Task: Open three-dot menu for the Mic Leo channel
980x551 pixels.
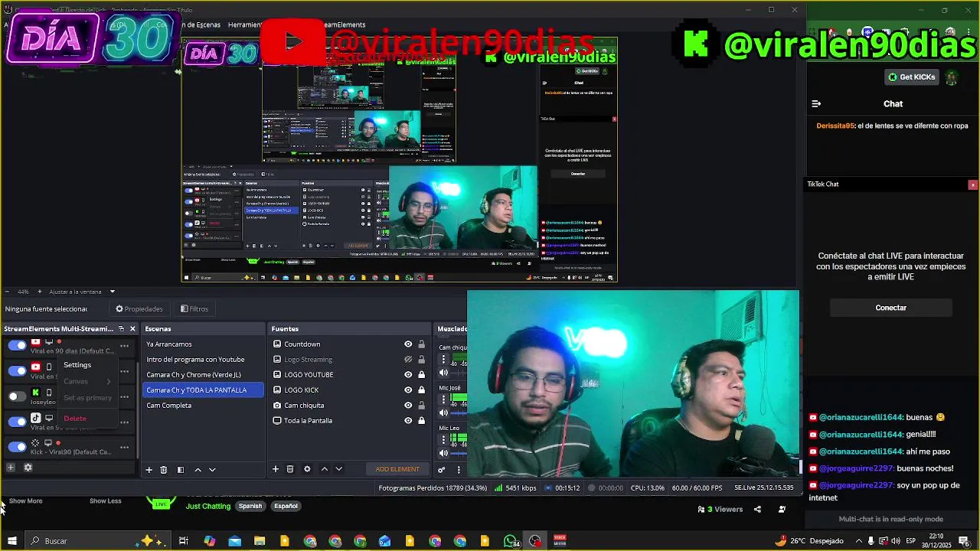Action: 443,439
